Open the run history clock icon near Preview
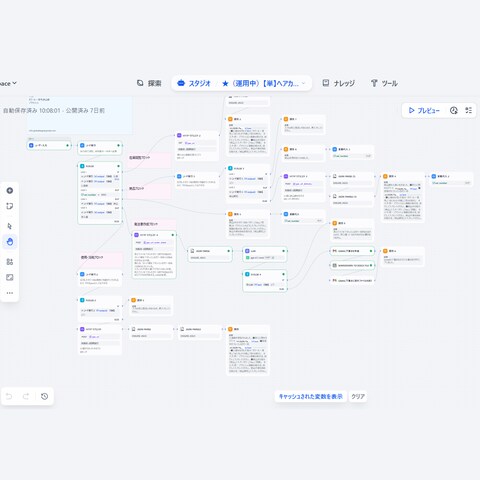 [453, 110]
